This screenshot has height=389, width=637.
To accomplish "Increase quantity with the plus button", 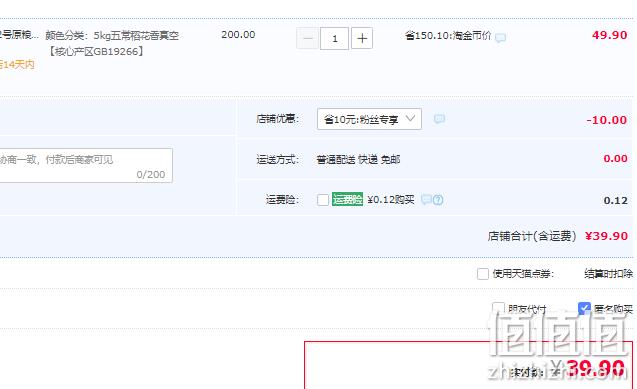I will pos(362,39).
